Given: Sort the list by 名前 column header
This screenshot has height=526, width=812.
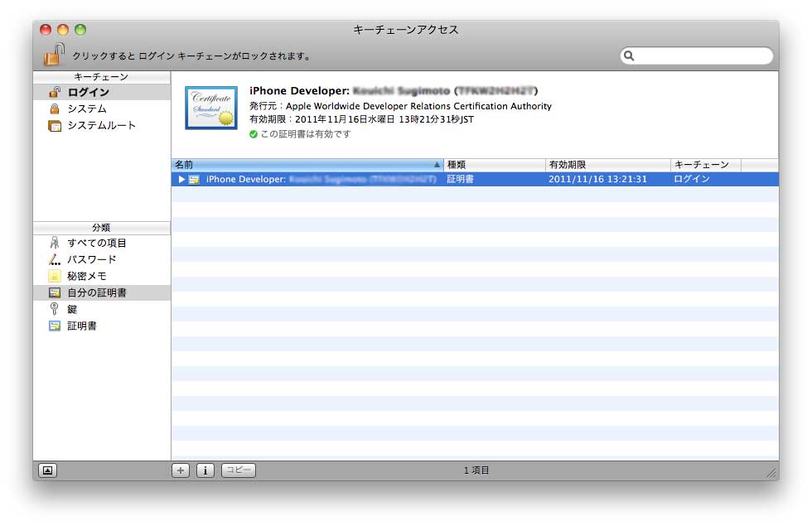Looking at the screenshot, I should click(x=307, y=165).
